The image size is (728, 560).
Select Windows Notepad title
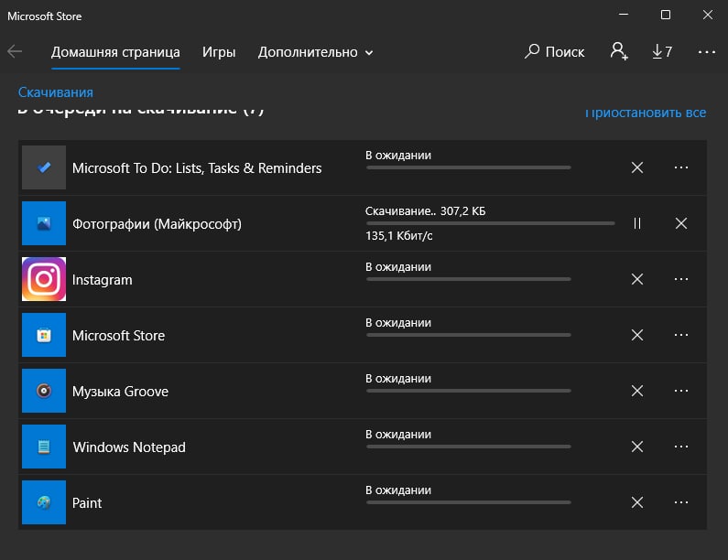click(129, 447)
